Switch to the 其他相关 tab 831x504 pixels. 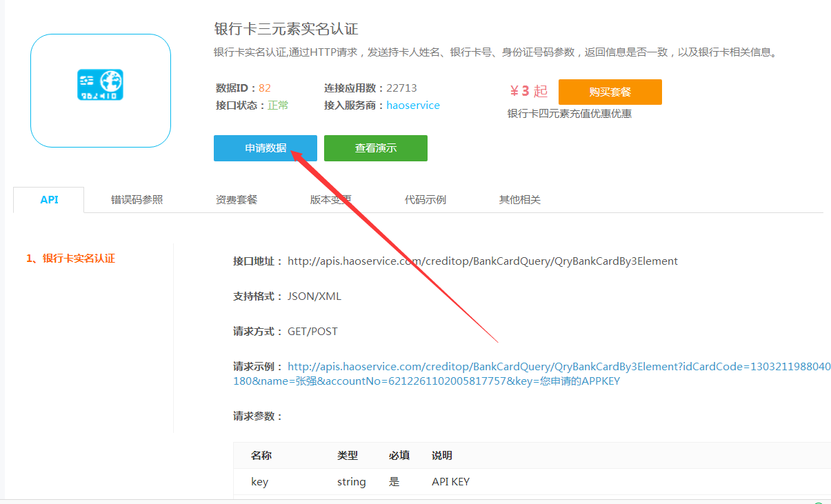(520, 200)
